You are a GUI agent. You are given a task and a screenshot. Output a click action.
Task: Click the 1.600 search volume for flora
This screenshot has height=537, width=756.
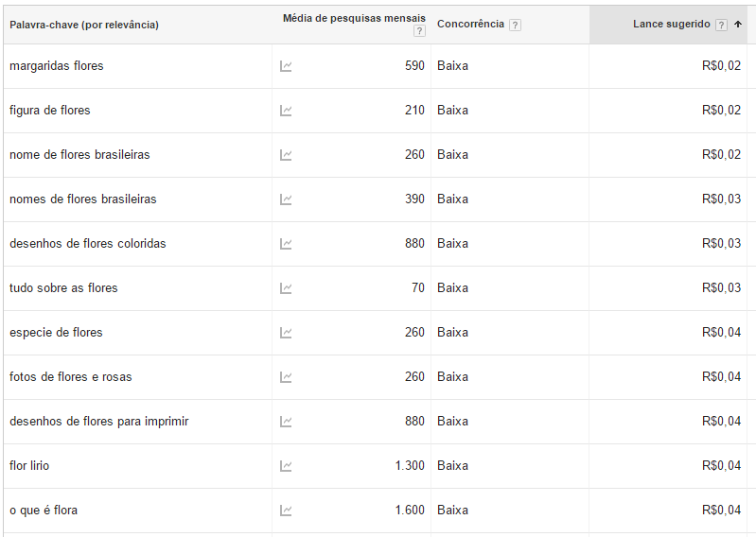410,511
